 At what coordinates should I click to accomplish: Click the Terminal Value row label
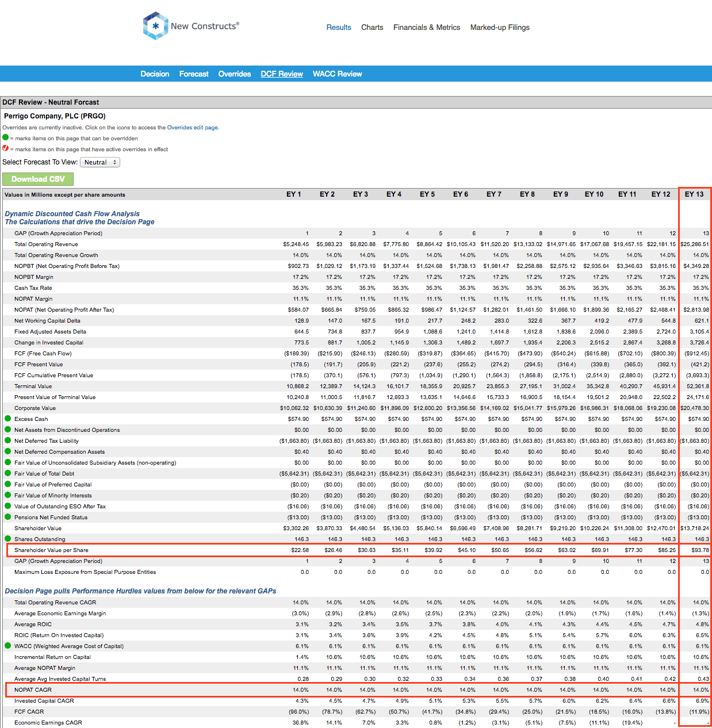pos(33,386)
